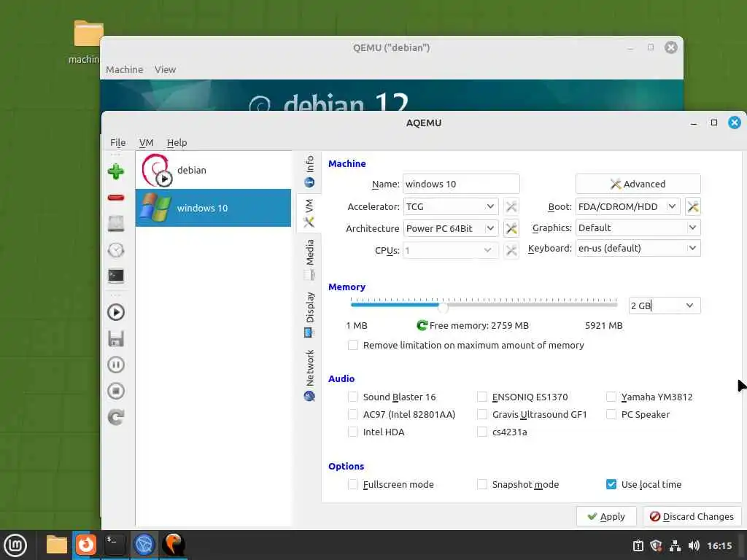Open the file manager from the taskbar
Screen dimensions: 747x560
57,545
